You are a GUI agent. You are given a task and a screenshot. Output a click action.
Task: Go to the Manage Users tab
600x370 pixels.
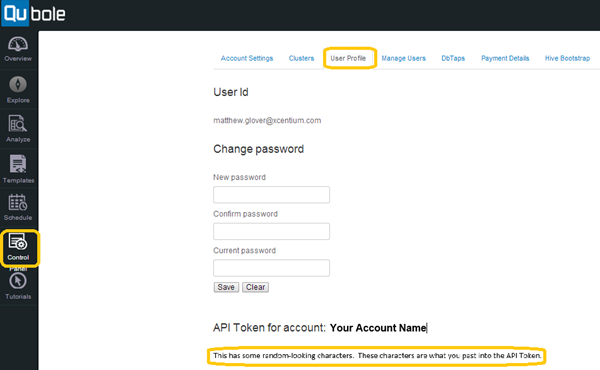(403, 58)
